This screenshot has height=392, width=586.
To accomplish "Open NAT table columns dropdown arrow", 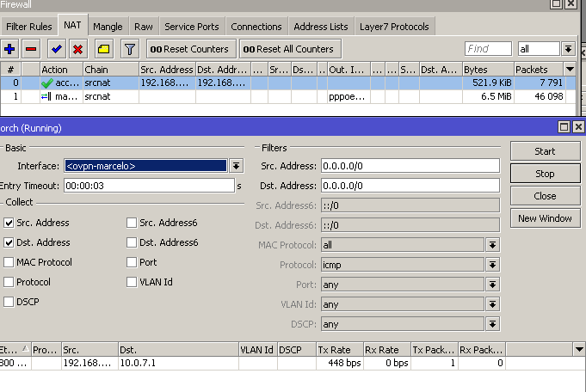I will tap(570, 70).
